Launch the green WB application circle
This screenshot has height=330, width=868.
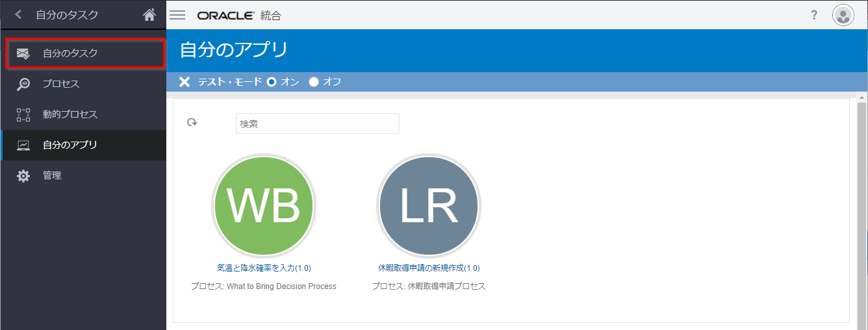[x=263, y=205]
